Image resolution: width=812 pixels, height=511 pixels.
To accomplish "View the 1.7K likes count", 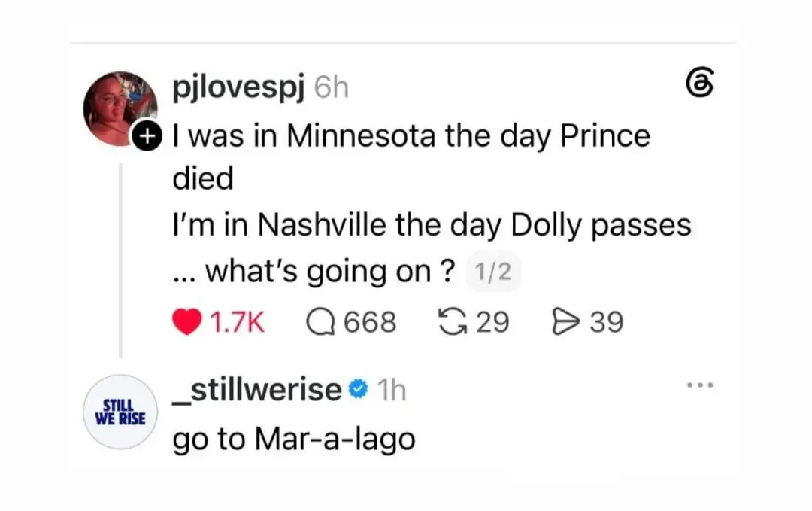I will coord(237,322).
